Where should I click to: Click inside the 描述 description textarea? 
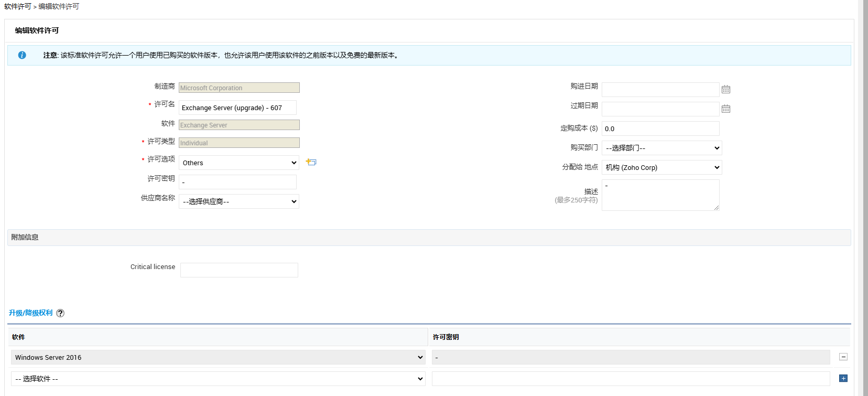pos(660,195)
